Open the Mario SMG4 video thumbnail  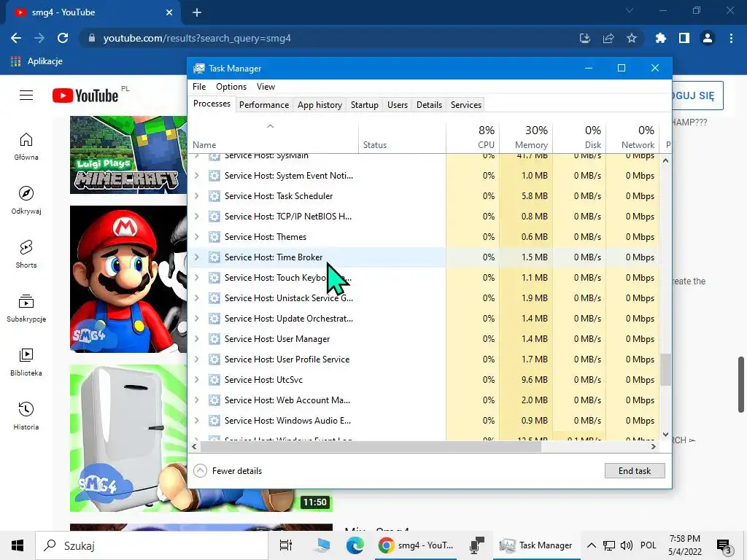coord(128,279)
